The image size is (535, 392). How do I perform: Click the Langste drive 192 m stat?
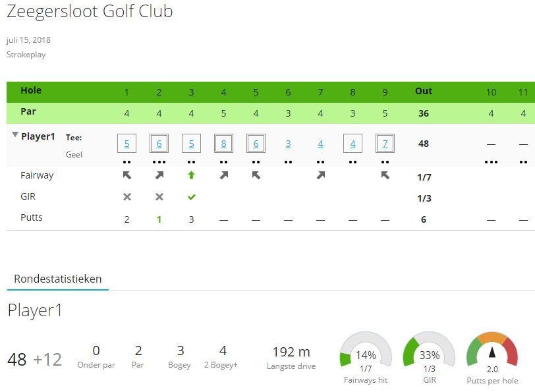[291, 357]
